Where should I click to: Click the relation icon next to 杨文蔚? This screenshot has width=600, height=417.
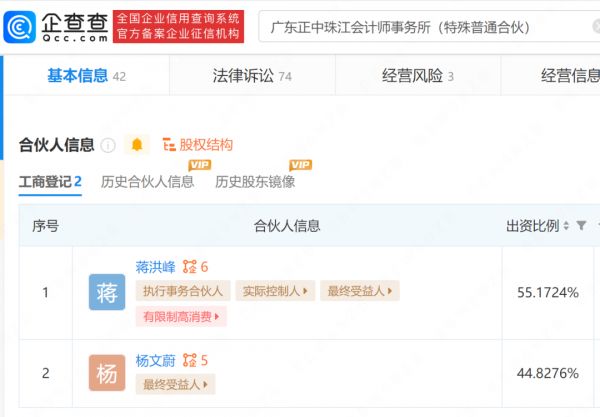[x=190, y=360]
